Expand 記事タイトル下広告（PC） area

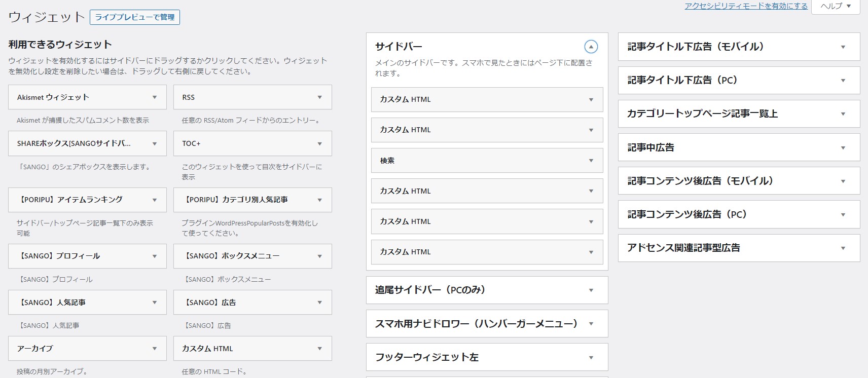(843, 81)
